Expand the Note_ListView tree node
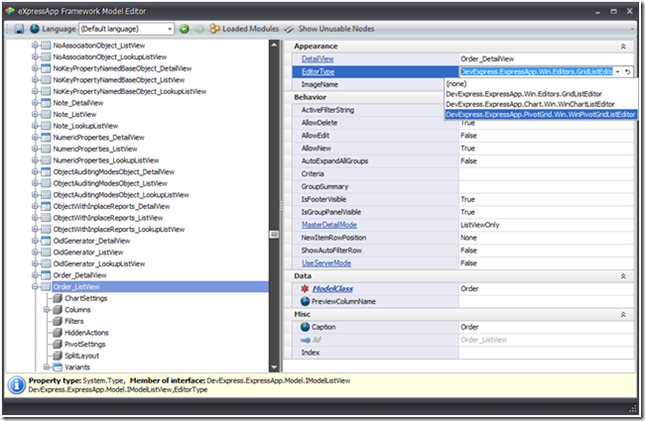Image resolution: width=645 pixels, height=421 pixels. [35, 114]
